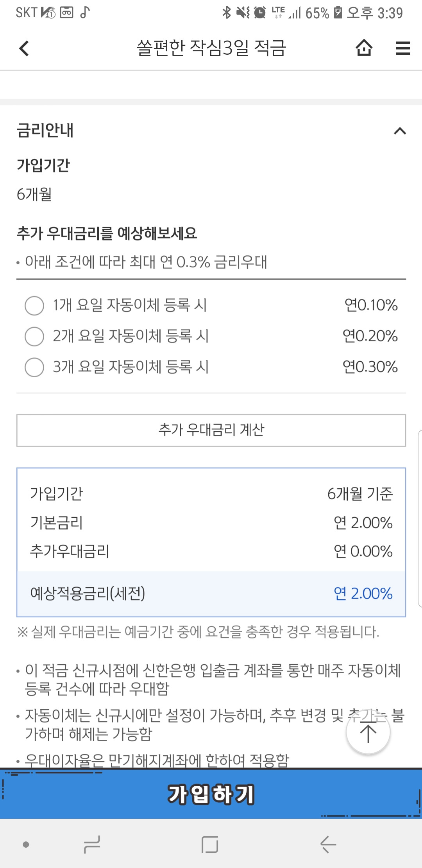The image size is (422, 868).
Task: Tap the 연0.30% rate label
Action: point(370,367)
